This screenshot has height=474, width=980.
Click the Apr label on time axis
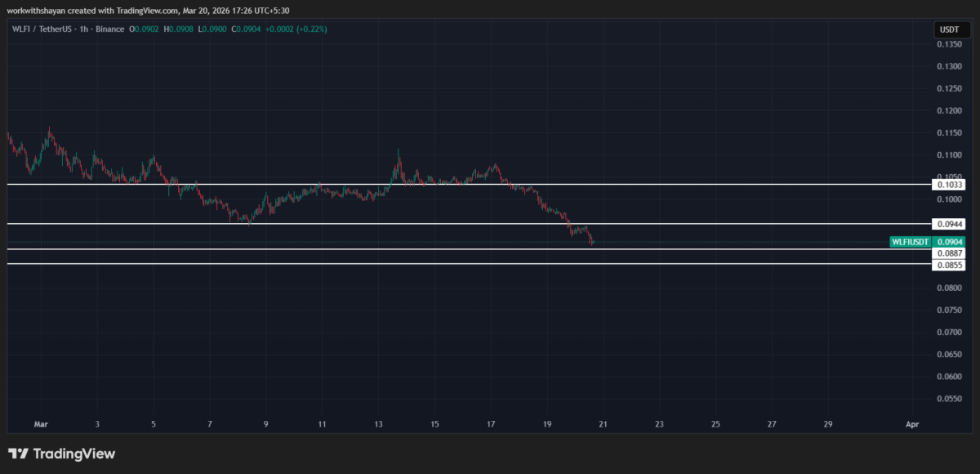[913, 424]
